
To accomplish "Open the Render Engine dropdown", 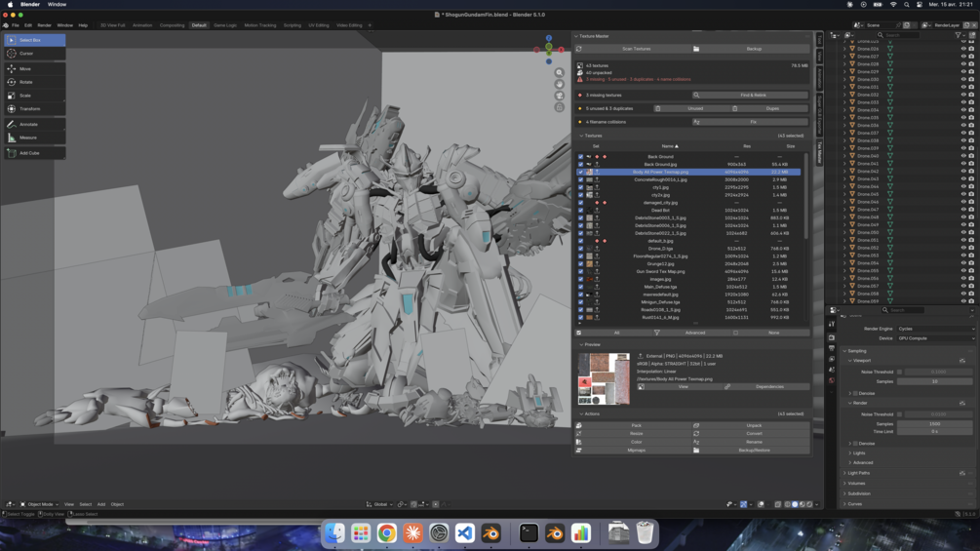I will [935, 329].
